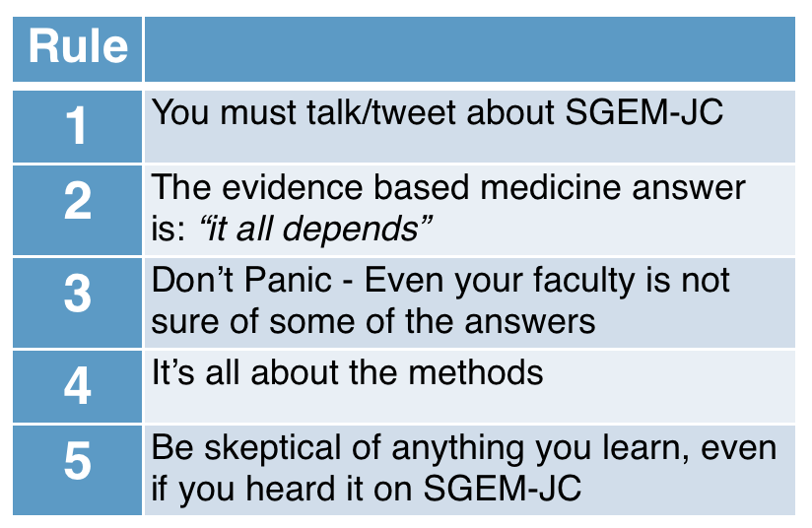Click the word 'methods' in rule 4
Image resolution: width=812 pixels, height=528 pixels.
point(475,372)
